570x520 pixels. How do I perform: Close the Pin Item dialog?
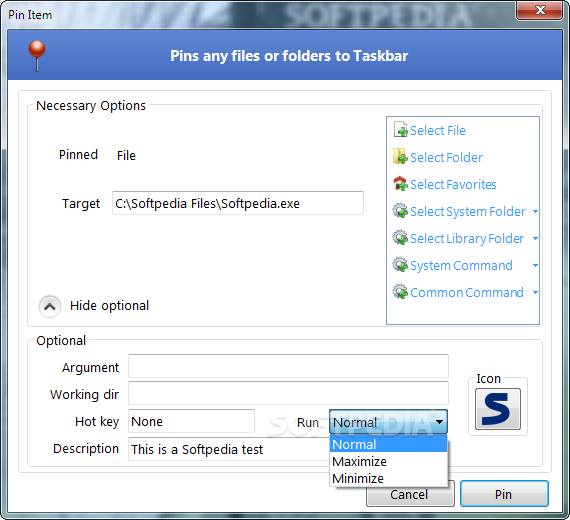tap(539, 10)
